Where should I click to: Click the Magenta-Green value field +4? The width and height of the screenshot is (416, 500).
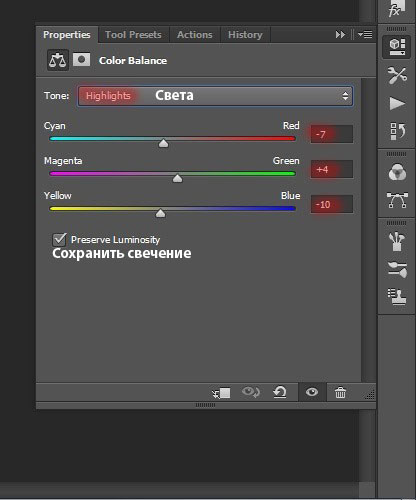331,169
